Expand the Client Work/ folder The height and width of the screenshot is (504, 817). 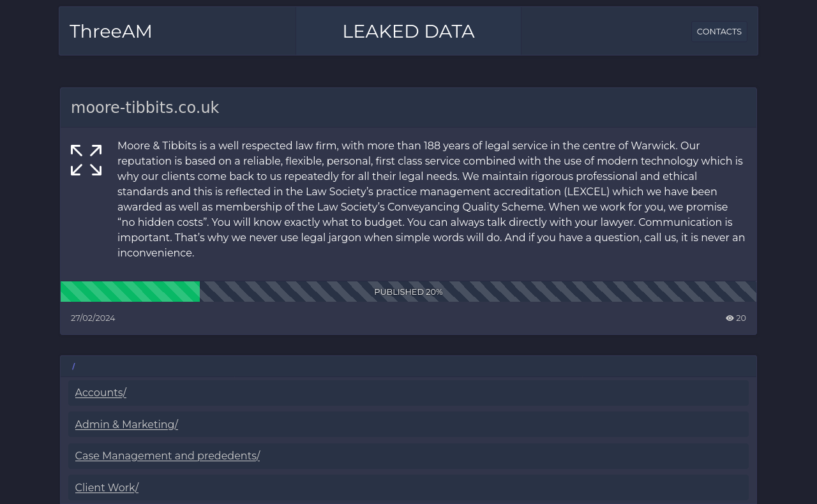click(x=107, y=487)
